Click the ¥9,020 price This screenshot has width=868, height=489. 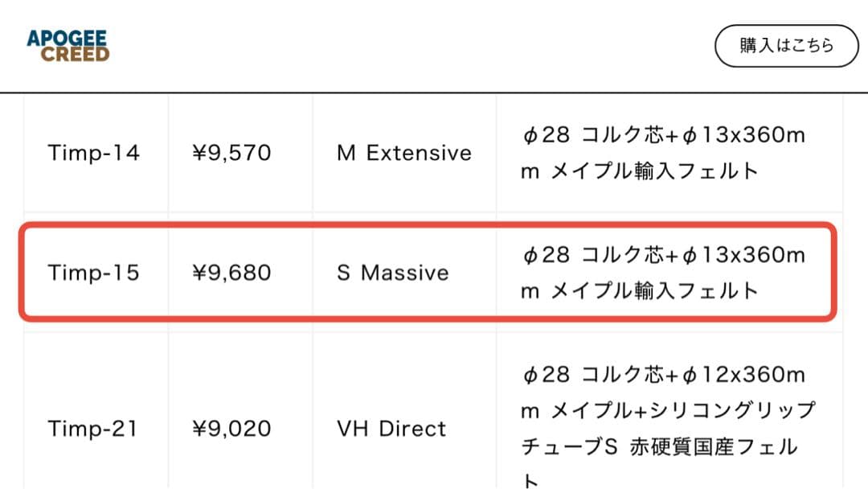tap(231, 428)
